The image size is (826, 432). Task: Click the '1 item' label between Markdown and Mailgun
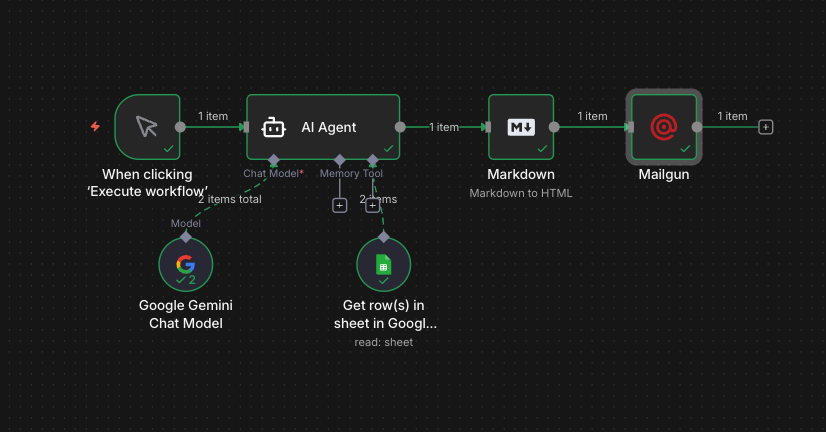coord(592,116)
